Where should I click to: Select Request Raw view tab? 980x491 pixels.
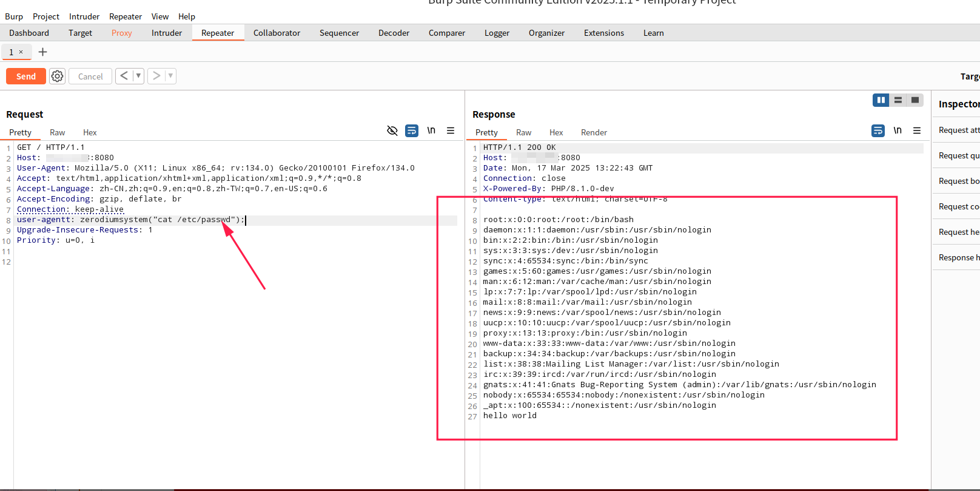coord(58,132)
